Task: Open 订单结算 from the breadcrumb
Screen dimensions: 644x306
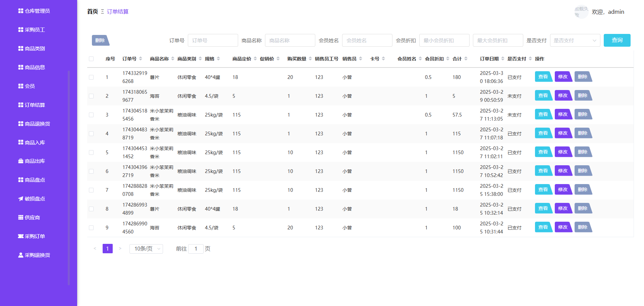Action: (x=117, y=11)
